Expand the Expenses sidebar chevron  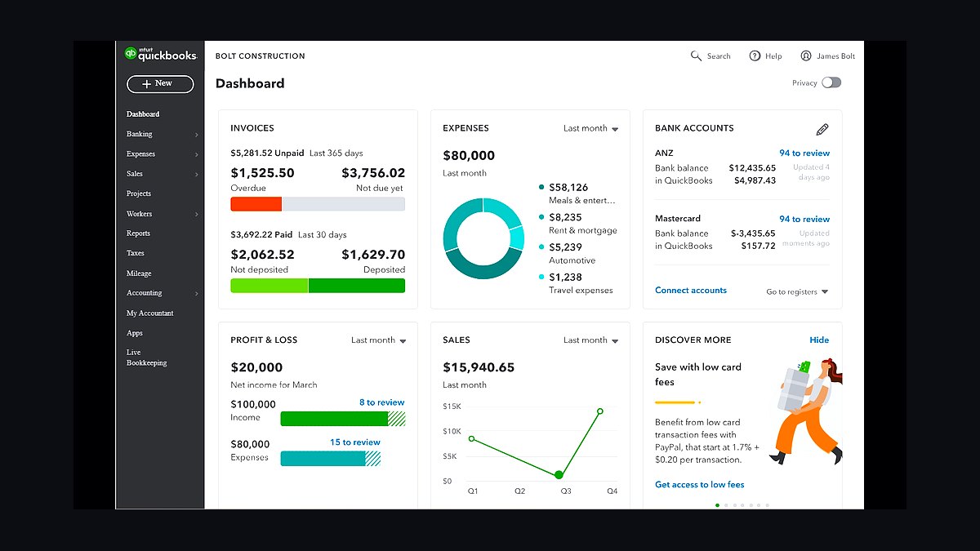[197, 154]
